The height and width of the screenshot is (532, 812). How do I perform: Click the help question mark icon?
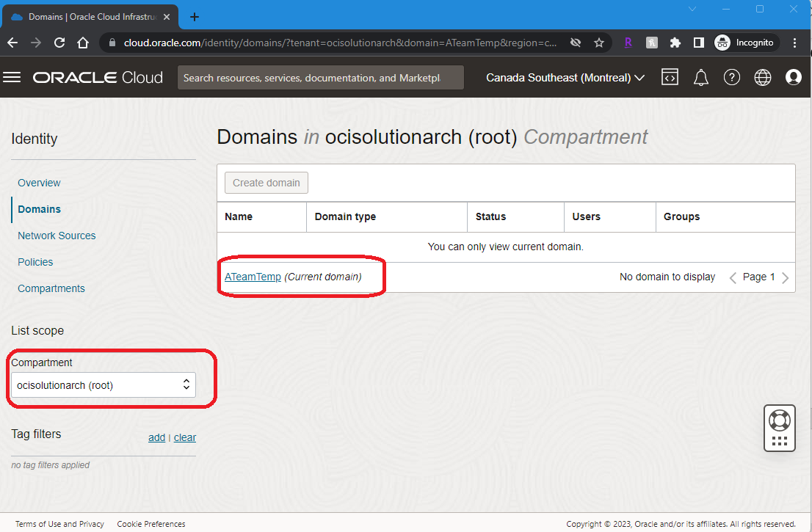[x=731, y=78]
